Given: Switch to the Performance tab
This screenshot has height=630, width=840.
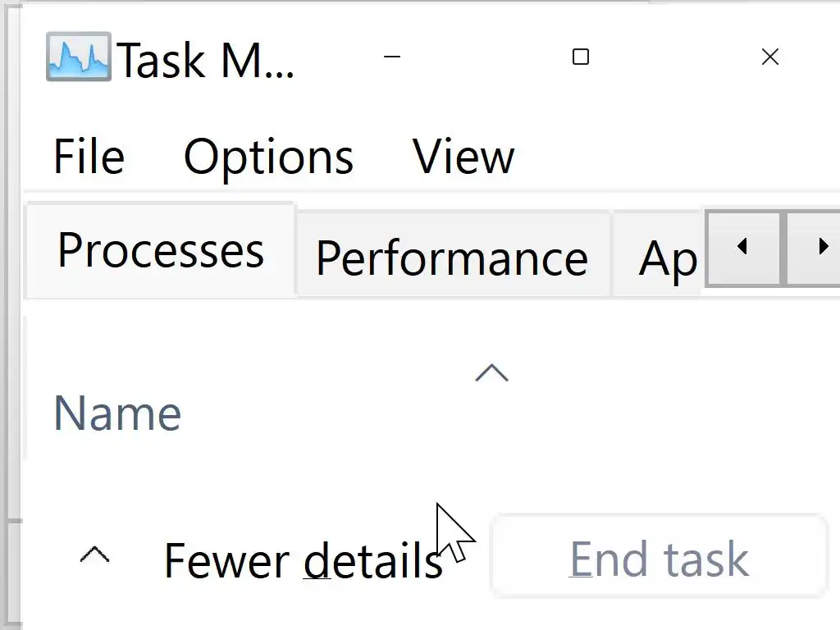Looking at the screenshot, I should 452,258.
